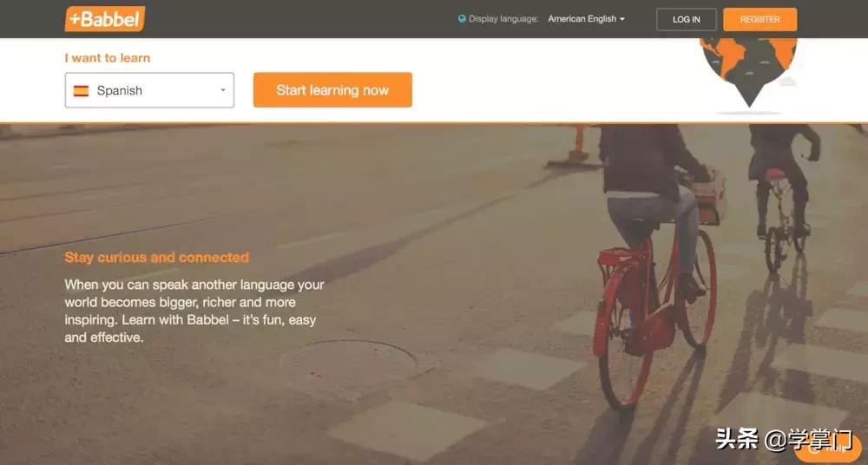
Task: Click the I want to learn heading
Action: 108,58
